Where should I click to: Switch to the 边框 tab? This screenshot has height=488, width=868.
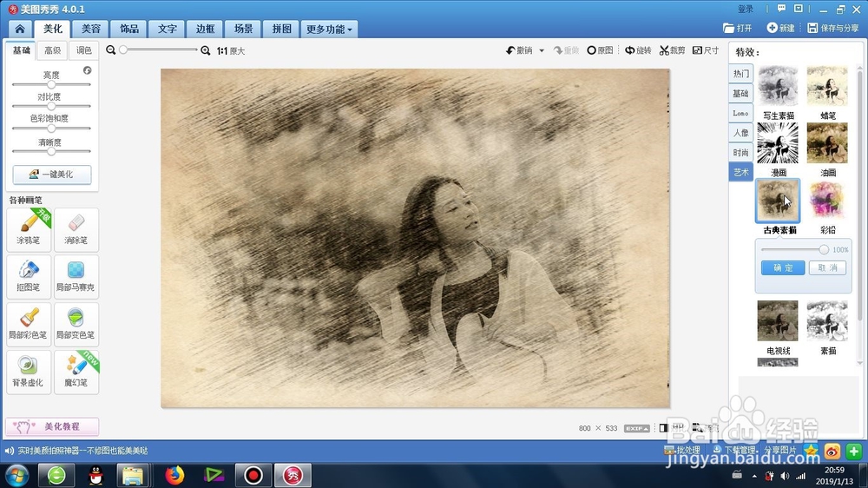point(205,29)
